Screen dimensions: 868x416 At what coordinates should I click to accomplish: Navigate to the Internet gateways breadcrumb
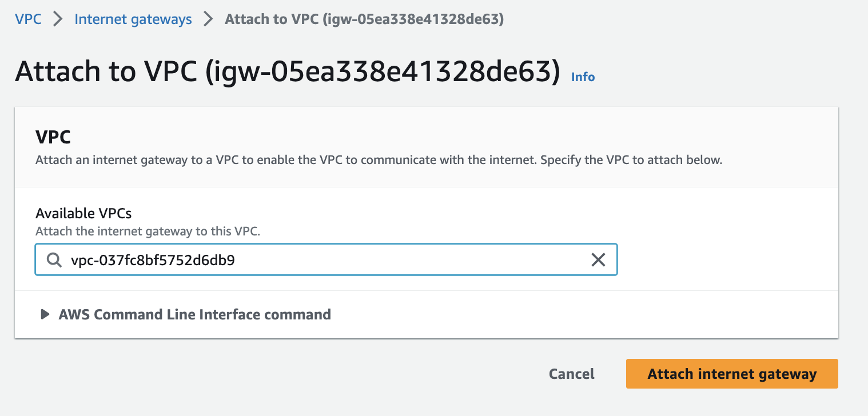tap(133, 19)
